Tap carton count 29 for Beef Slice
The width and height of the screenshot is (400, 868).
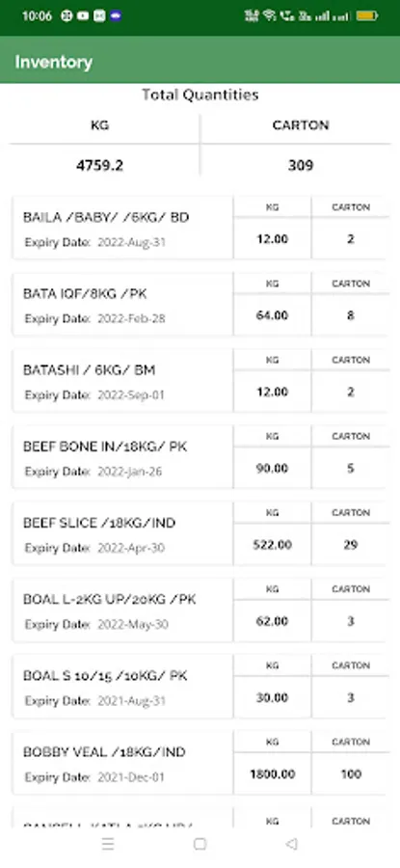point(351,545)
